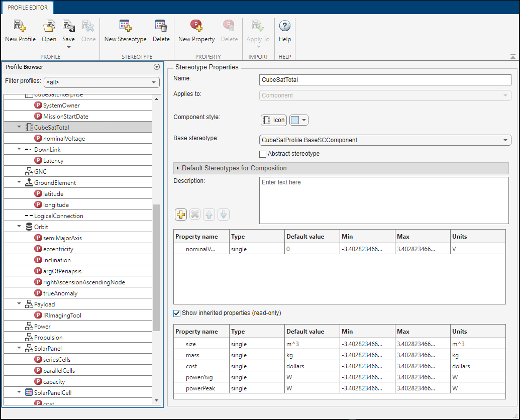Click the Icon component style button
Screen dimensions: 520x420
[x=273, y=120]
